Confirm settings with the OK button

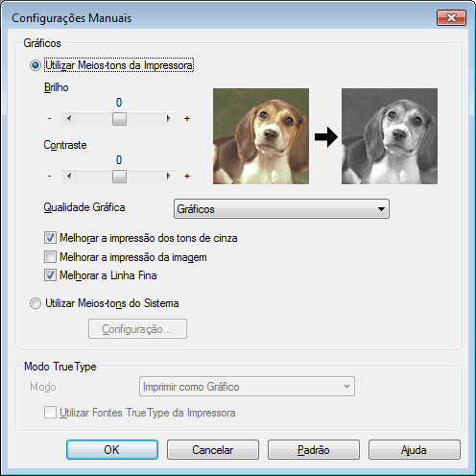click(112, 450)
